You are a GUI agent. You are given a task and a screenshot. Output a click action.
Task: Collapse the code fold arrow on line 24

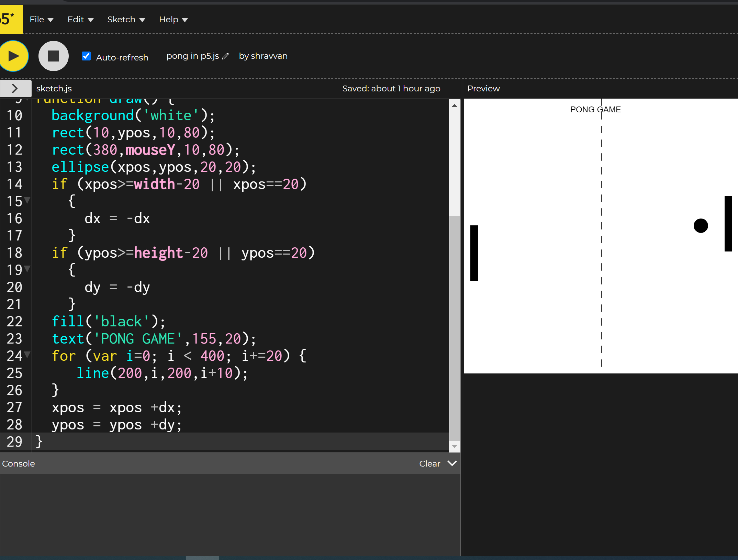pos(27,355)
